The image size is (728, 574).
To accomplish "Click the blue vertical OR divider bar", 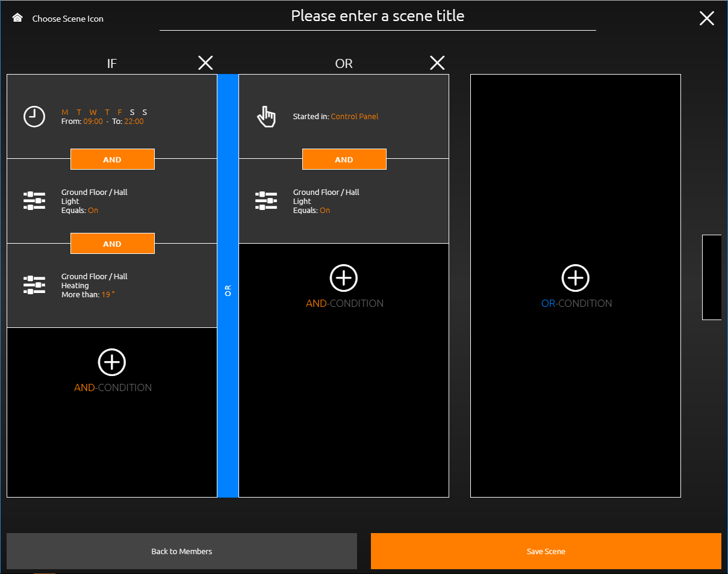I will tap(228, 286).
